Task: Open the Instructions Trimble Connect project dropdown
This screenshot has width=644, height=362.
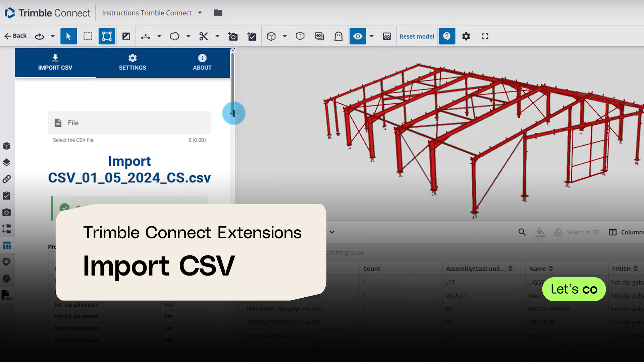Action: [x=152, y=13]
